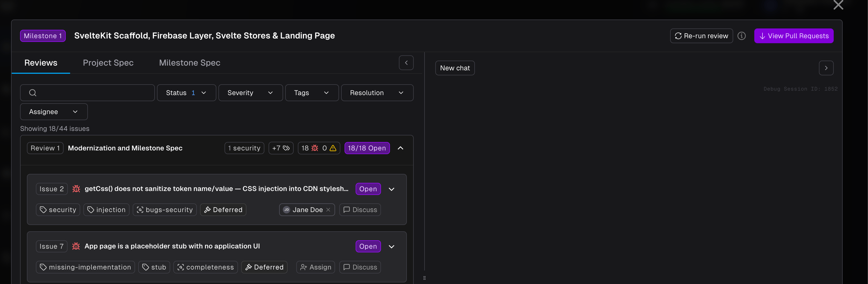Click the stub tag on Issue 7

coord(154,267)
